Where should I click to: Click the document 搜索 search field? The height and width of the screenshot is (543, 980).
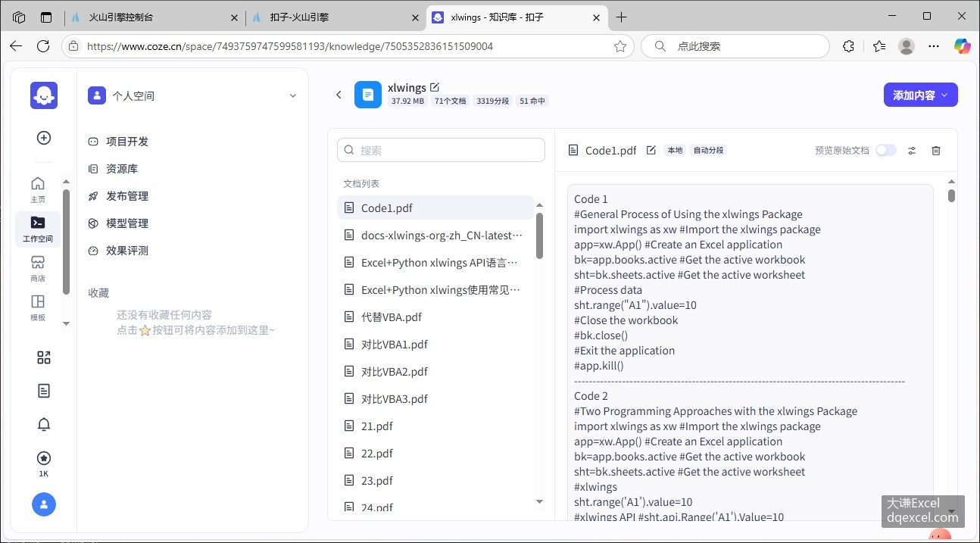(x=441, y=150)
